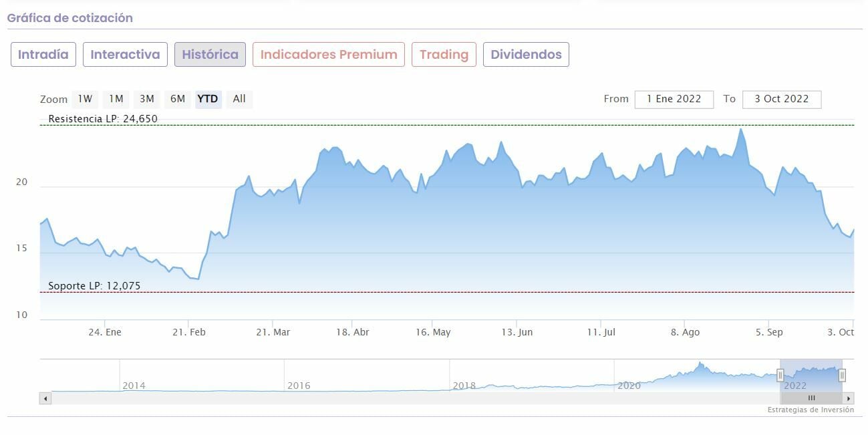The height and width of the screenshot is (435, 868).
Task: Open the Indicadores Premium tab
Action: [x=329, y=55]
